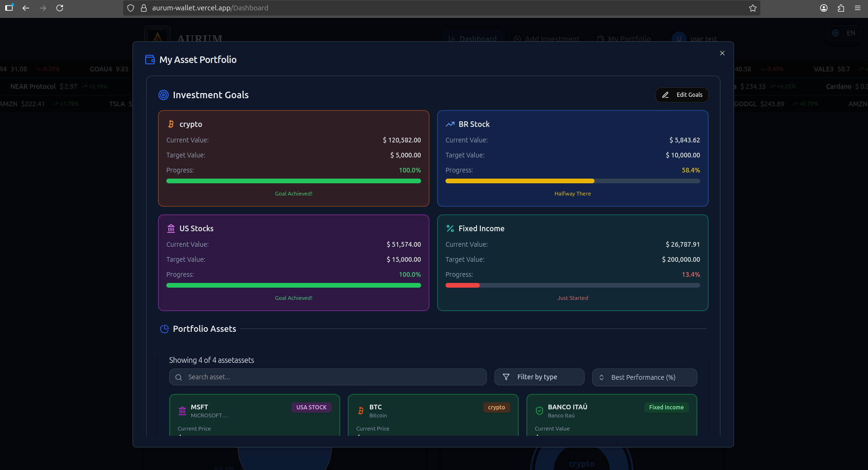This screenshot has height=470, width=868.
Task: Click the Search asset input field
Action: (x=328, y=377)
